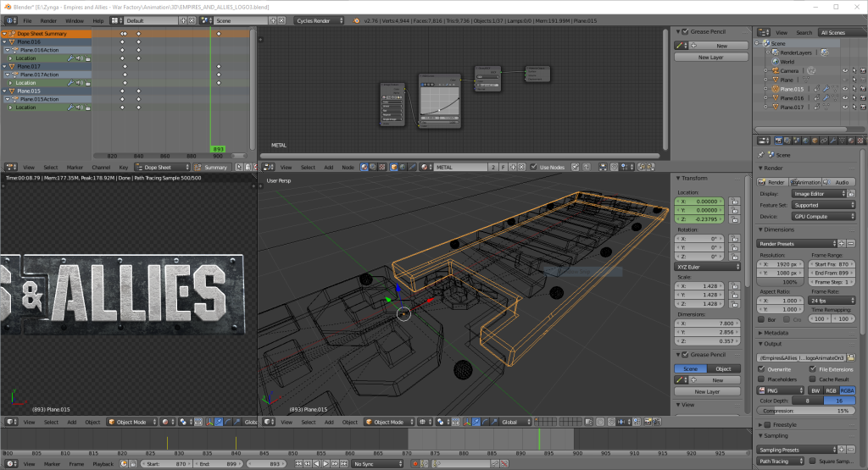
Task: Select world shader type globe icon
Action: 403,167
